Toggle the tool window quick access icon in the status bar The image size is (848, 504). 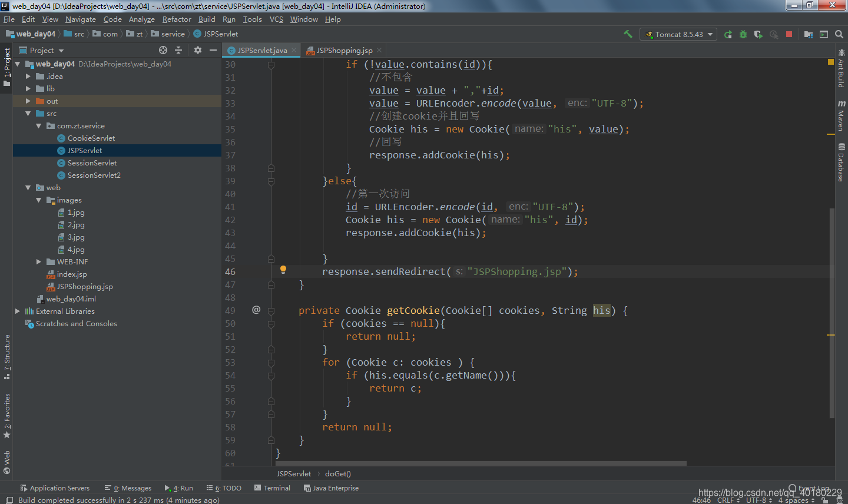click(x=9, y=500)
